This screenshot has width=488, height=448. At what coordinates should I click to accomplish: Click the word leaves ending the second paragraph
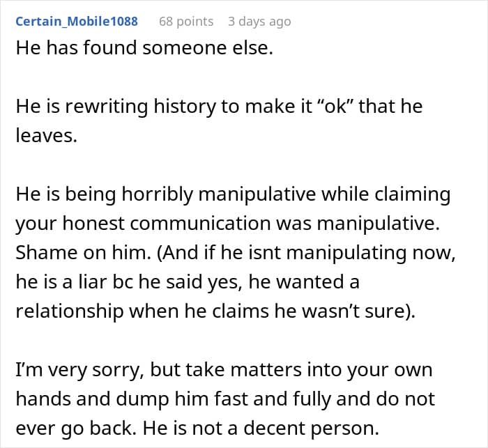[x=46, y=136]
